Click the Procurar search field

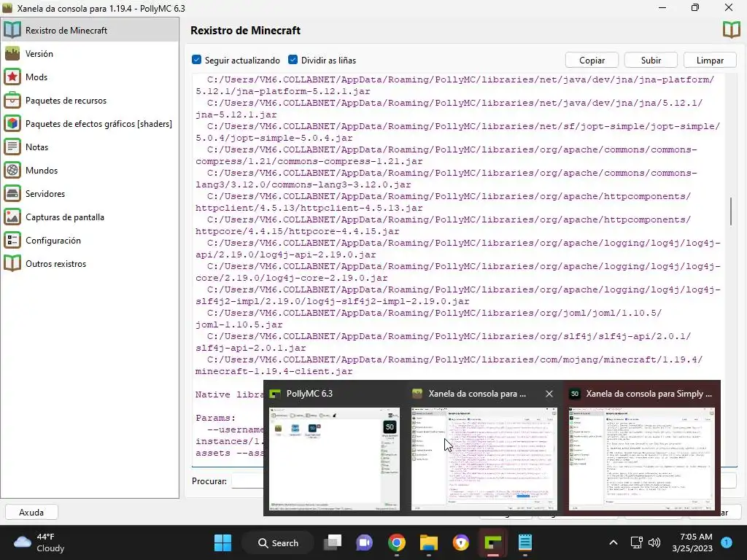click(247, 481)
